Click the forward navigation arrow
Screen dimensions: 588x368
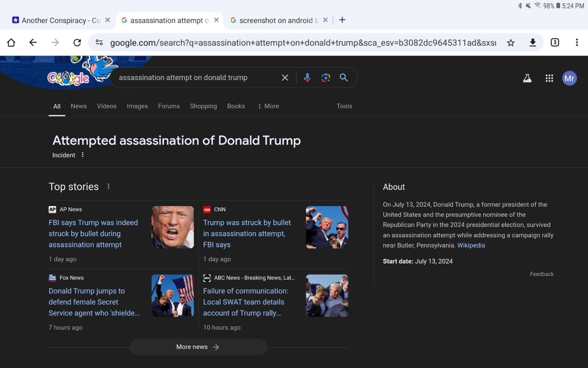(x=55, y=43)
